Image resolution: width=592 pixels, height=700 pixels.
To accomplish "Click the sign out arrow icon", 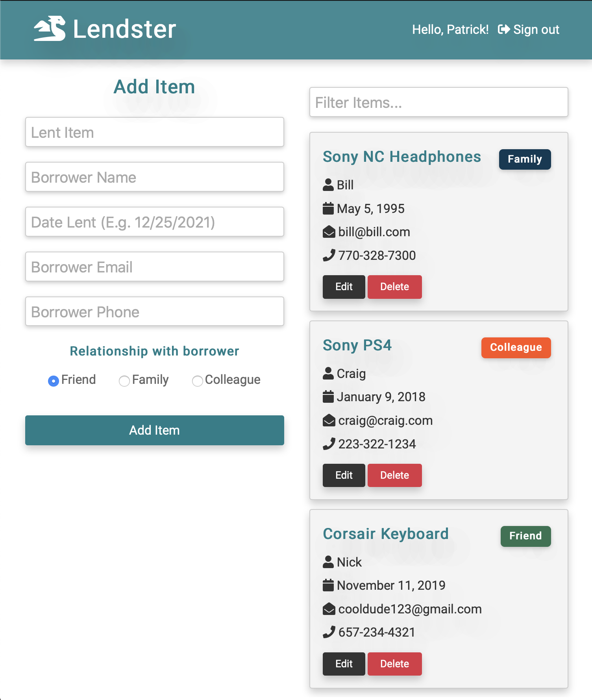I will [504, 30].
